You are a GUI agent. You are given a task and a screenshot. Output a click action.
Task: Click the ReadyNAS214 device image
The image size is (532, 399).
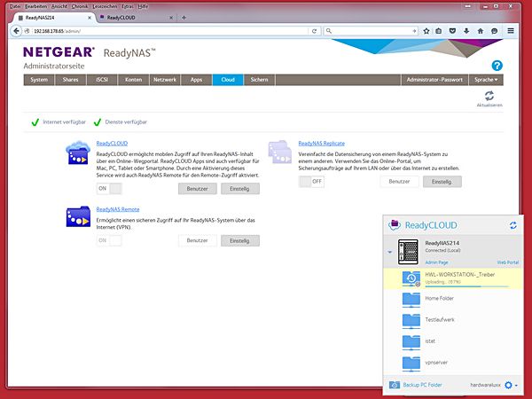point(408,252)
